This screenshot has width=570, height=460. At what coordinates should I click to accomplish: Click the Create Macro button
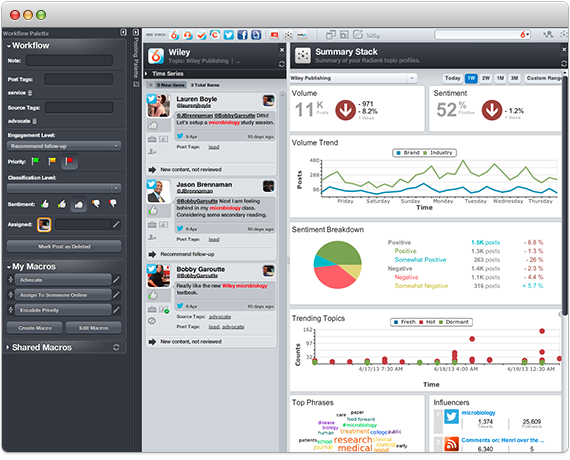pyautogui.click(x=35, y=328)
